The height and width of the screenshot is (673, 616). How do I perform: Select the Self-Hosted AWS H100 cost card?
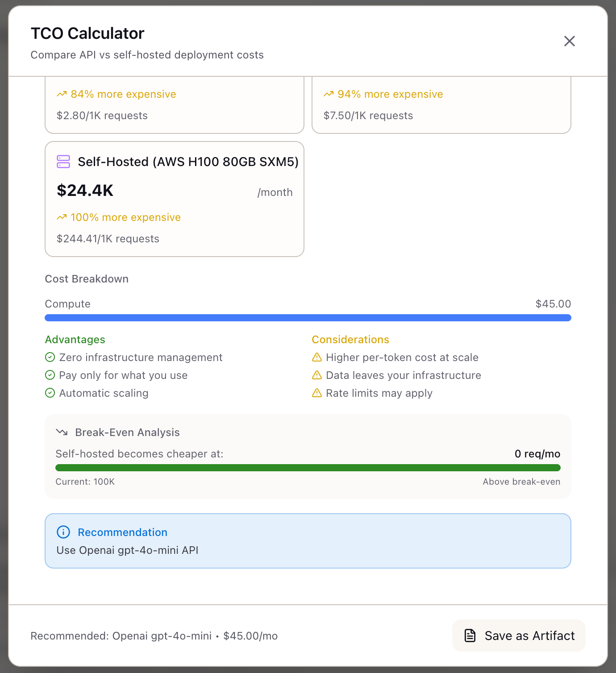pos(174,199)
